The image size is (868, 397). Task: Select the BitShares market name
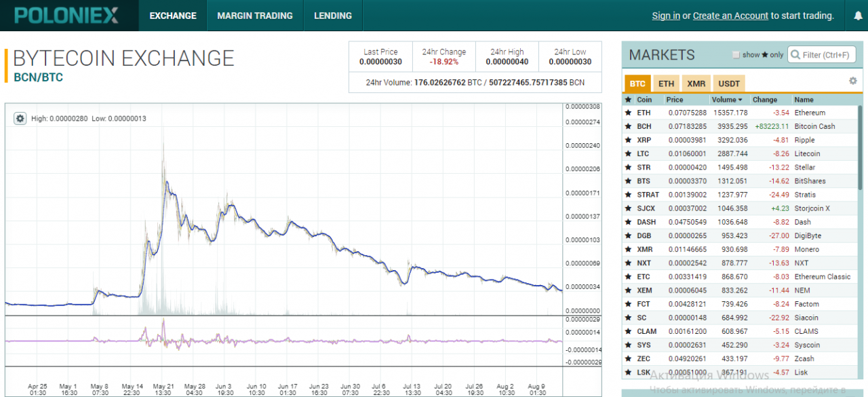(810, 181)
